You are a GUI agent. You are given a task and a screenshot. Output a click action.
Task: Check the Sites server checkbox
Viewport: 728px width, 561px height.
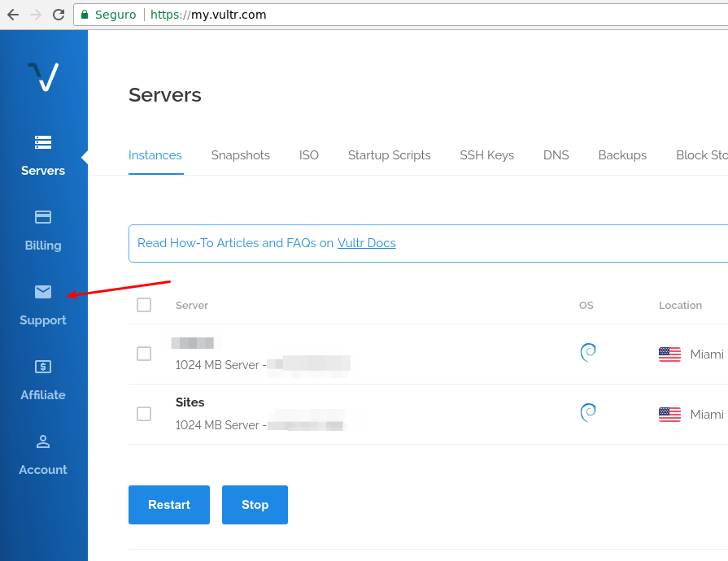coord(144,414)
